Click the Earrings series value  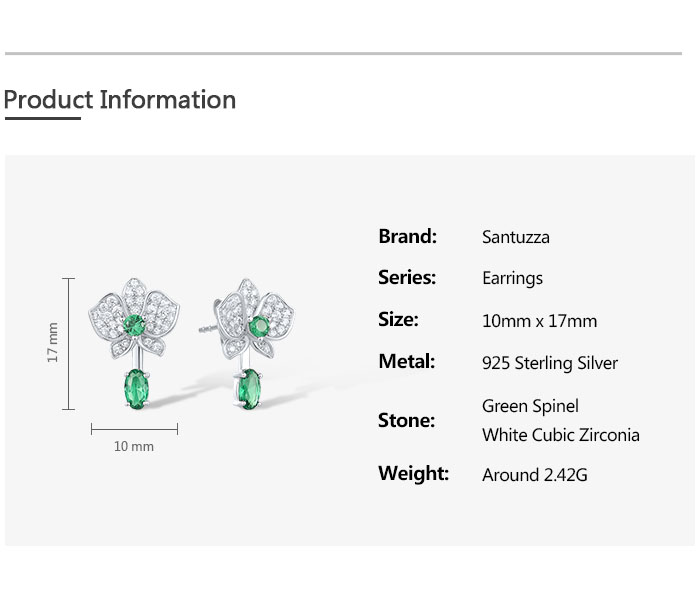(512, 279)
